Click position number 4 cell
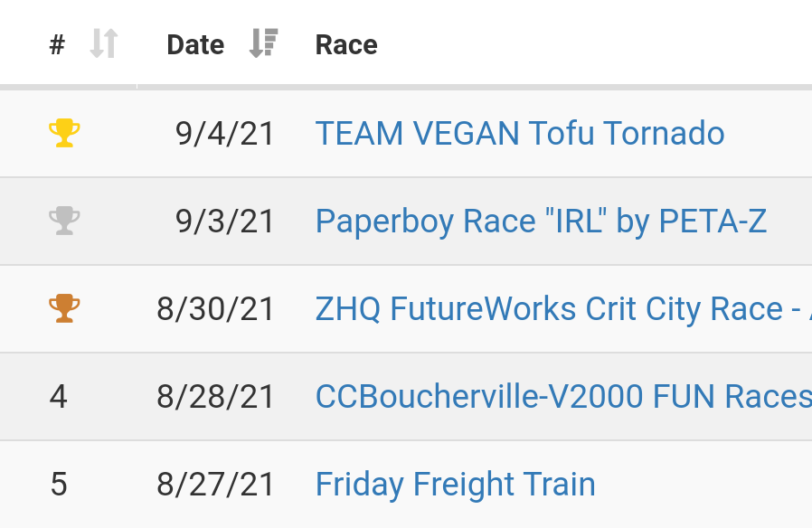The height and width of the screenshot is (528, 812). pyautogui.click(x=59, y=397)
